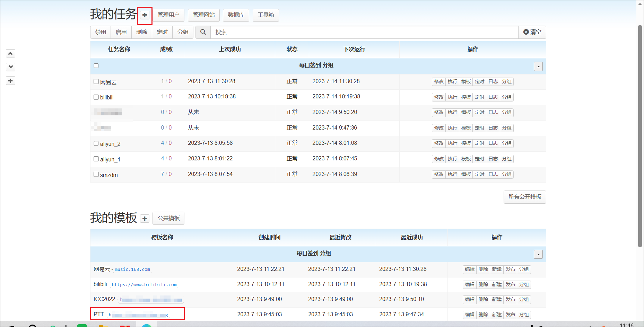Open the 工具箱 menu

coord(266,15)
